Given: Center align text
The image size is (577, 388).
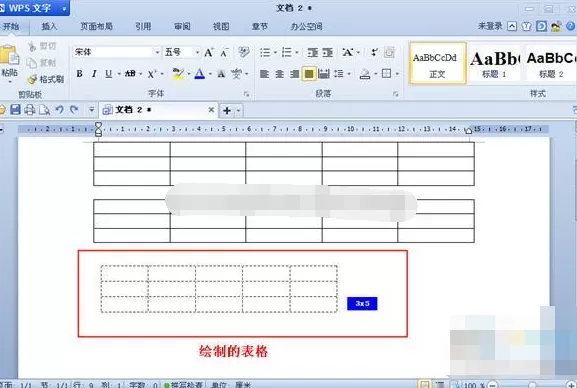Looking at the screenshot, I should (279, 74).
